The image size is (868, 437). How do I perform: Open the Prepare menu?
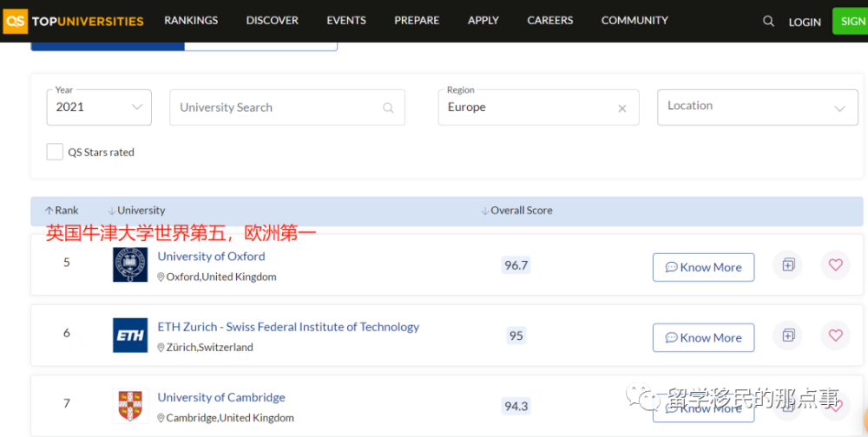417,21
